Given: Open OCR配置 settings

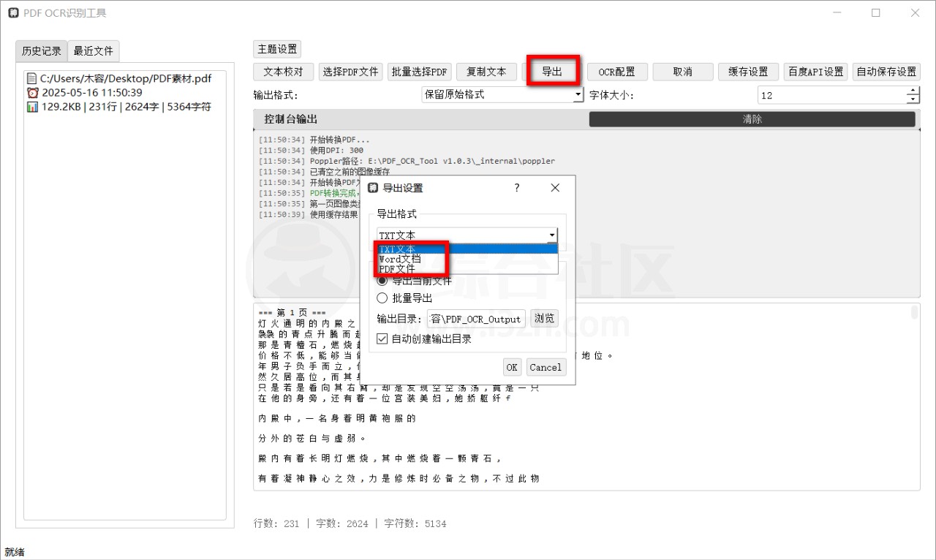Looking at the screenshot, I should click(x=616, y=72).
